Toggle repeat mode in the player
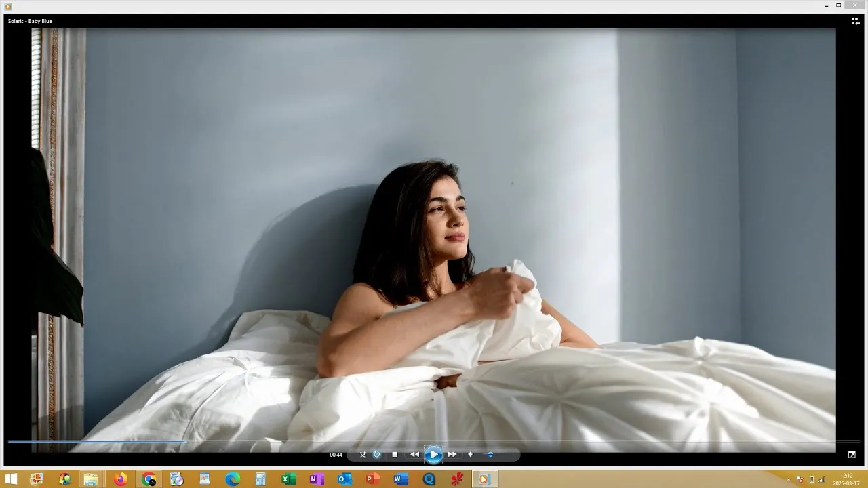Image resolution: width=868 pixels, height=488 pixels. tap(377, 455)
